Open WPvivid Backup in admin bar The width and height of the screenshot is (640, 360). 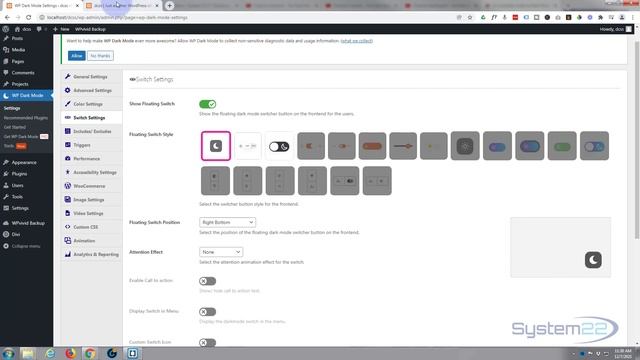click(x=90, y=29)
